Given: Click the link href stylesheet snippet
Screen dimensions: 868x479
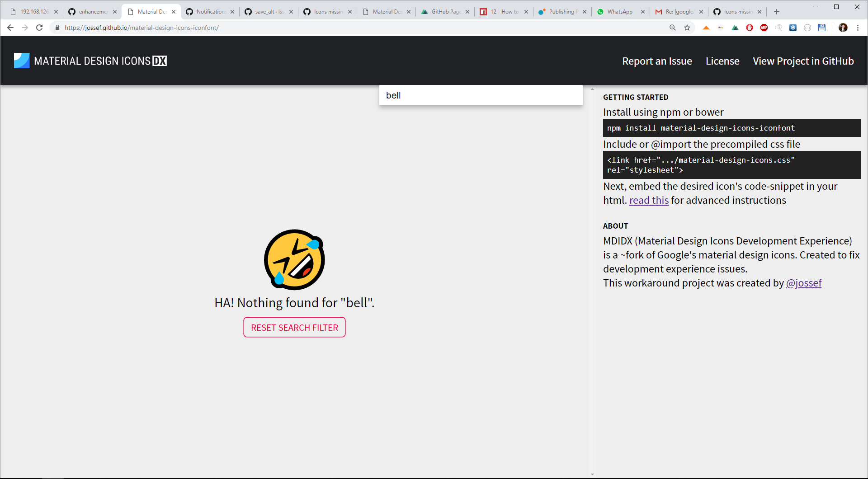Looking at the screenshot, I should tap(731, 165).
